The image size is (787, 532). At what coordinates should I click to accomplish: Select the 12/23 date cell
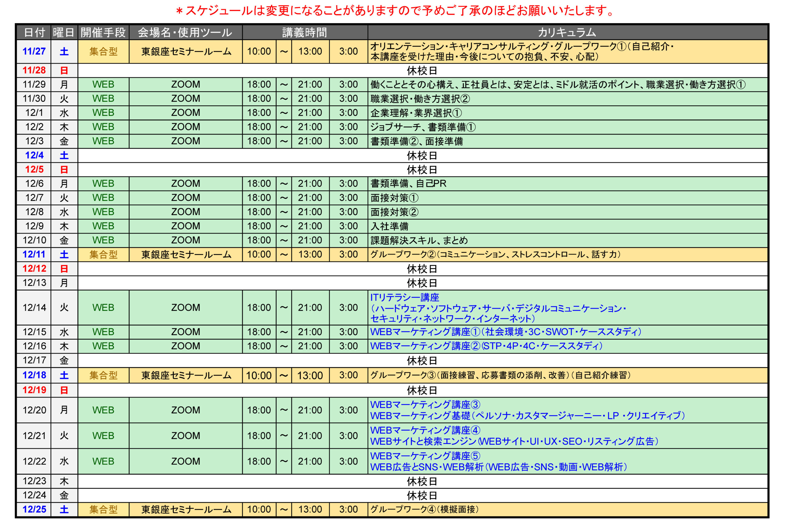pyautogui.click(x=34, y=481)
